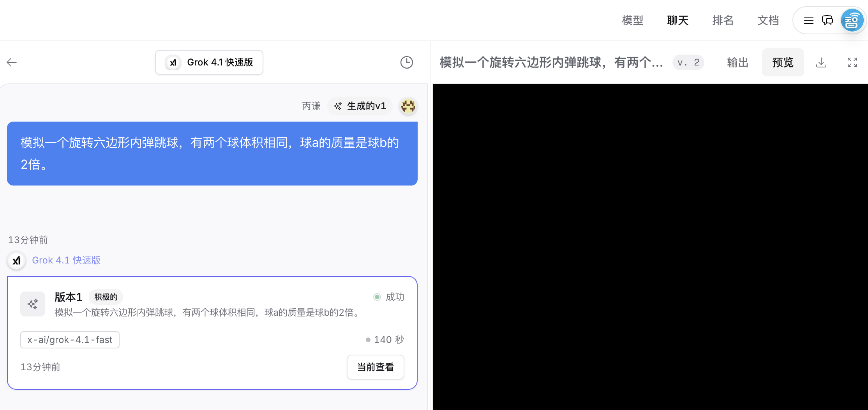Switch to the 预览 tab
Image resolution: width=868 pixels, height=410 pixels.
point(783,62)
